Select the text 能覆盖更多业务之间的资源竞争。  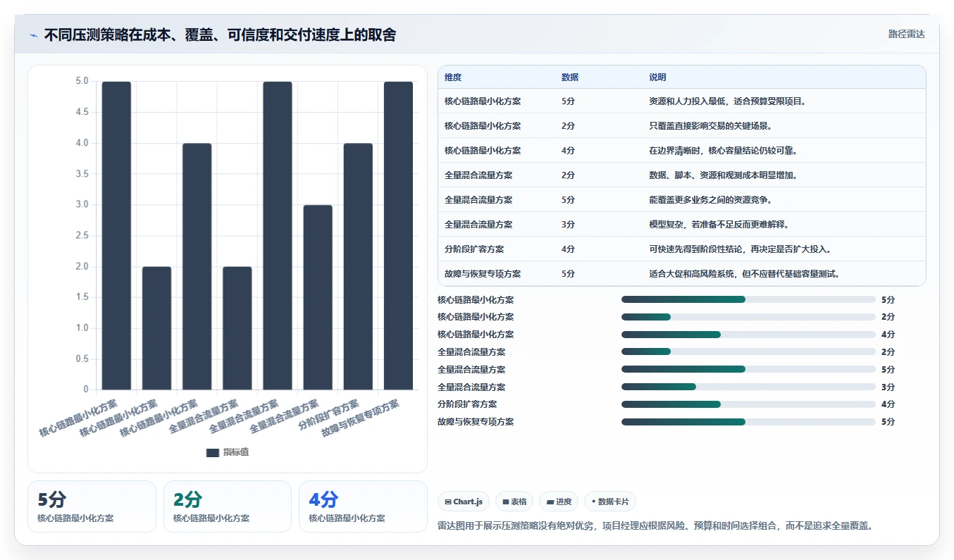710,200
